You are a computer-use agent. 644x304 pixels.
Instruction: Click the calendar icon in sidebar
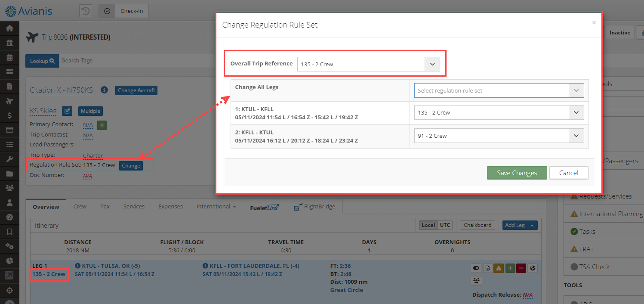9,57
